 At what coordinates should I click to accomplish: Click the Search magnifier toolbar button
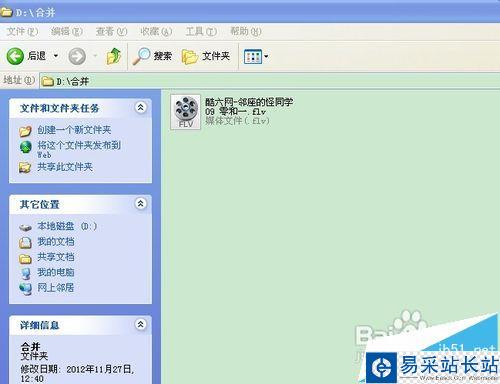pos(152,56)
